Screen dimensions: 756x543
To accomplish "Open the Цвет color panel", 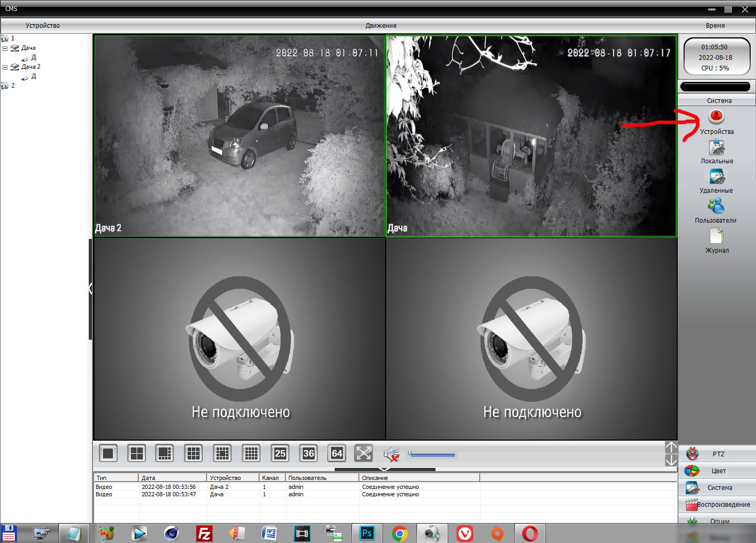I will 718,471.
